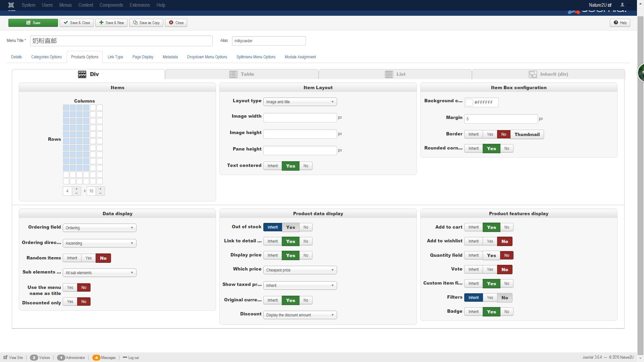Viewport: 644px width, 362px height.
Task: Click the Image width input field
Action: (300, 118)
